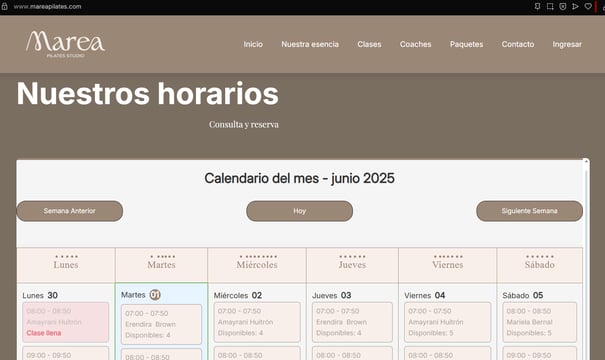Click the calendar panel scrollbar
Image resolution: width=605 pixels, height=360 pixels.
(x=586, y=259)
